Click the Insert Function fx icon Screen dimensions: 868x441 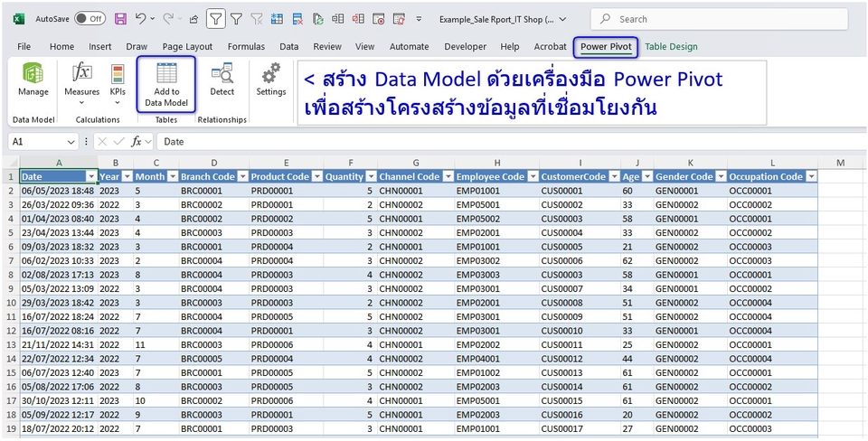click(x=137, y=142)
